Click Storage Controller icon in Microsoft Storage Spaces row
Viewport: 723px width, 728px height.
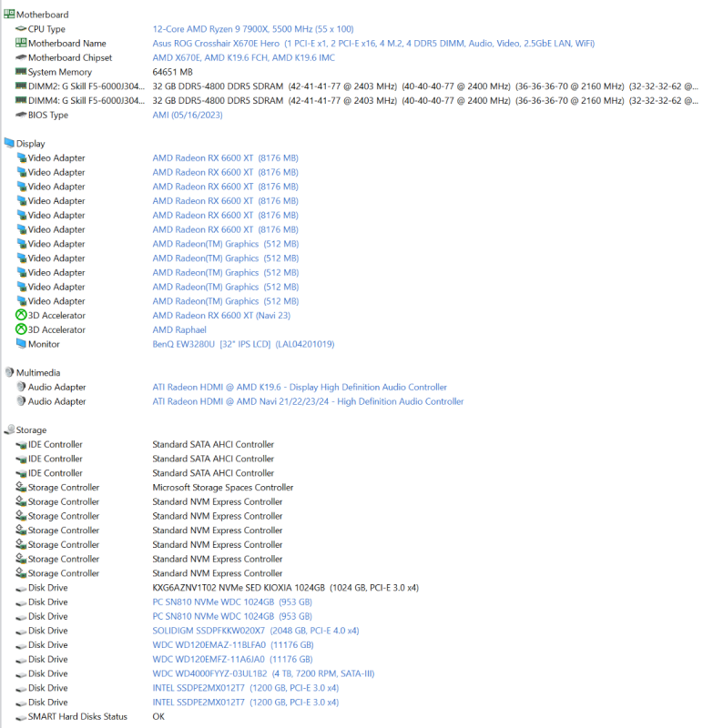point(21,487)
